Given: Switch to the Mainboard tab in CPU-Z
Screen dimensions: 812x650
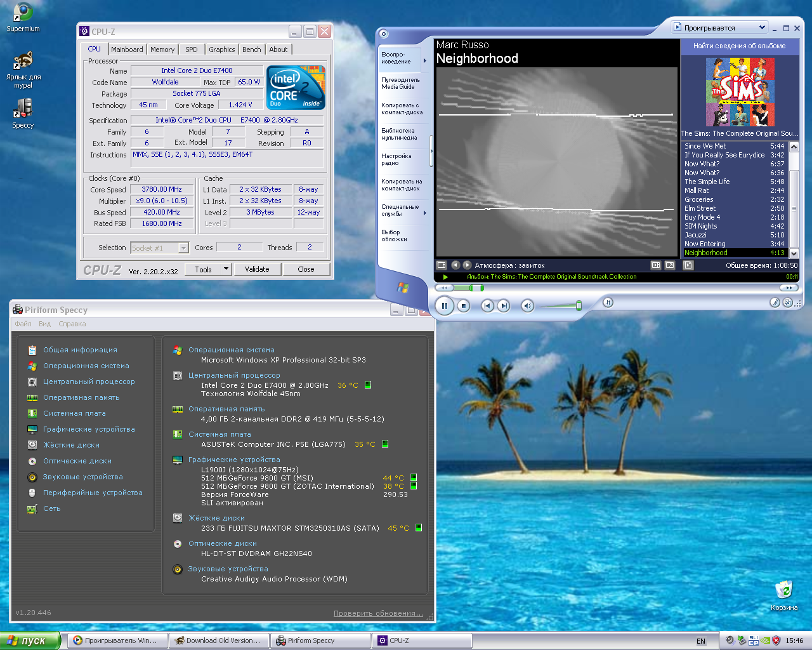Looking at the screenshot, I should click(x=127, y=50).
